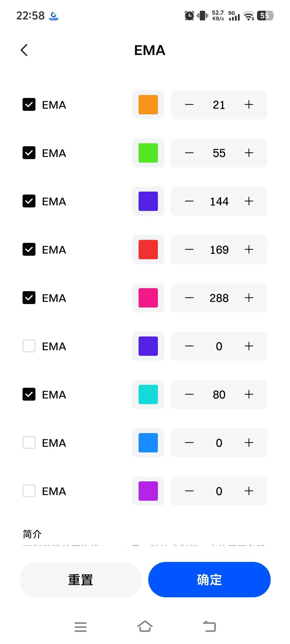290x644 pixels.
Task: Decrease the EMA 21 period with minus
Action: [189, 105]
